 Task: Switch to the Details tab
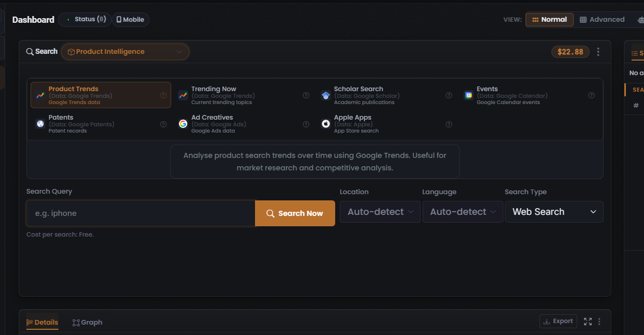[x=42, y=322]
